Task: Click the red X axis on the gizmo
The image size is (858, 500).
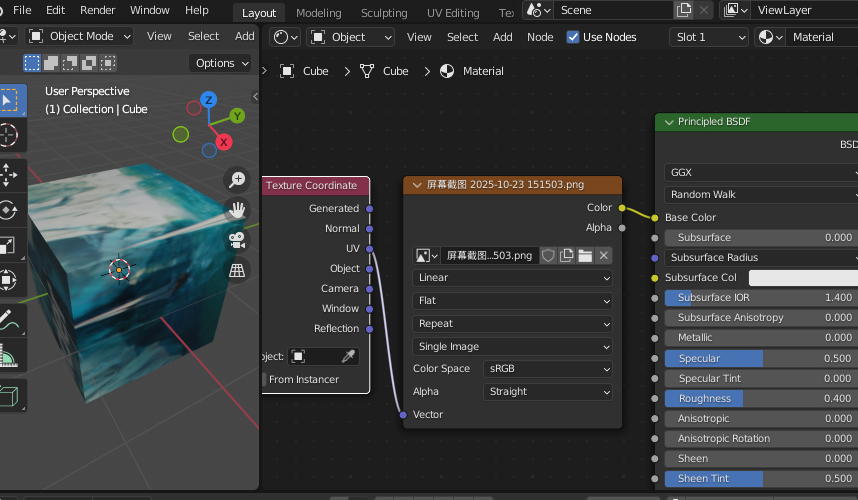Action: 223,142
